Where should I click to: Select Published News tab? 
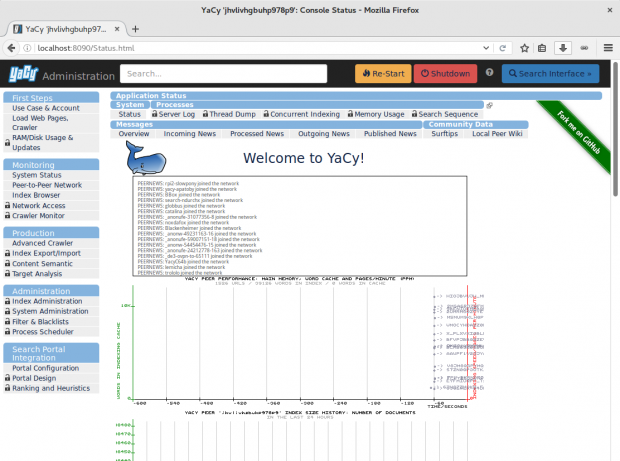390,134
